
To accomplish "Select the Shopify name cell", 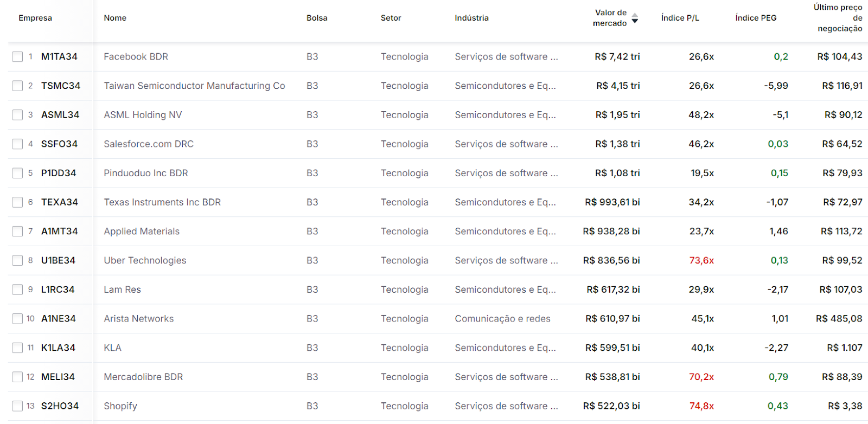I will click(x=120, y=406).
